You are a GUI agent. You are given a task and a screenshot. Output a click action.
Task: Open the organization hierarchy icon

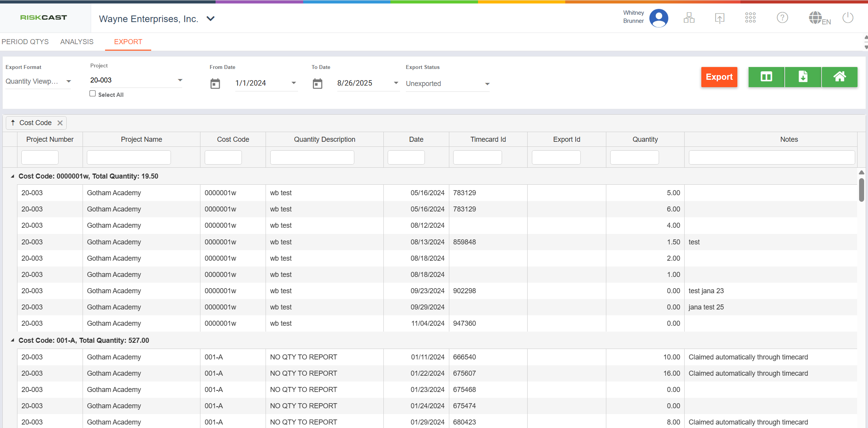point(689,18)
